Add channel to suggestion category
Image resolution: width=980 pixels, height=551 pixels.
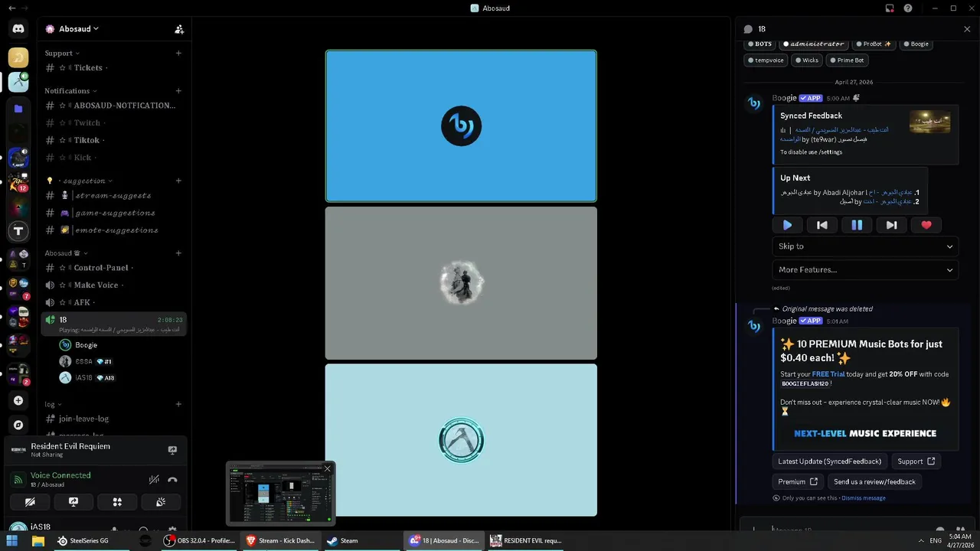[178, 181]
